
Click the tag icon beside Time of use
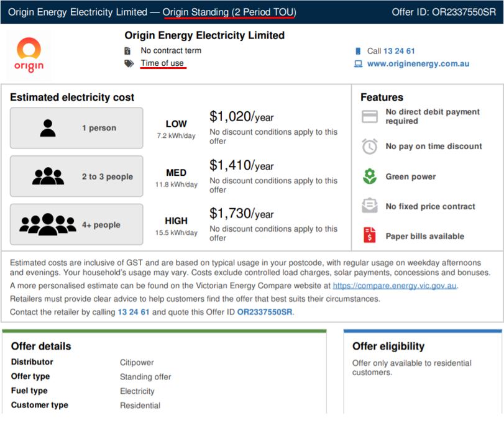(x=129, y=63)
